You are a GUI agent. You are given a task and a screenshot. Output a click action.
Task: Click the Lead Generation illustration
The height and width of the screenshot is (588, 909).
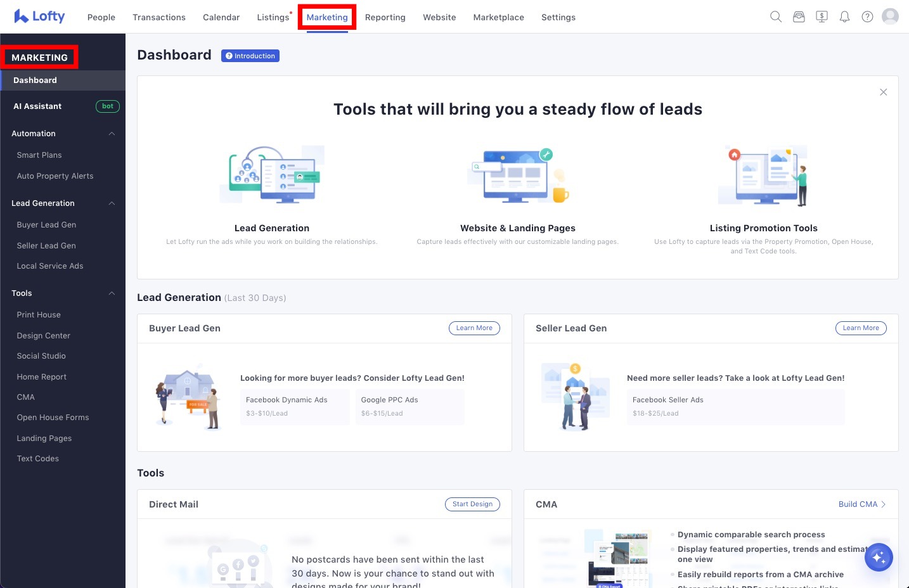click(272, 175)
